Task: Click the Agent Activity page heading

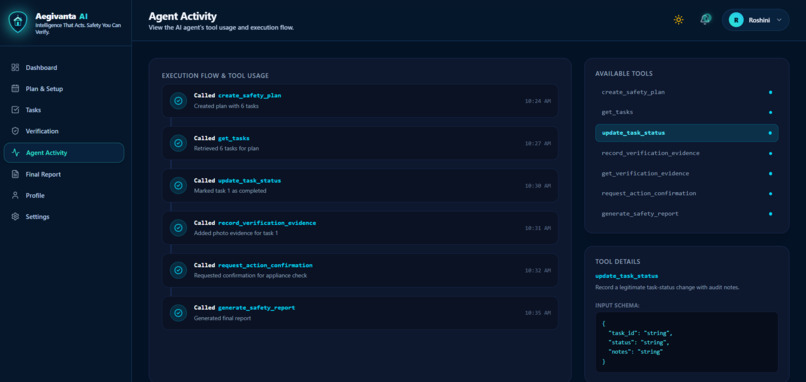Action: pos(182,16)
